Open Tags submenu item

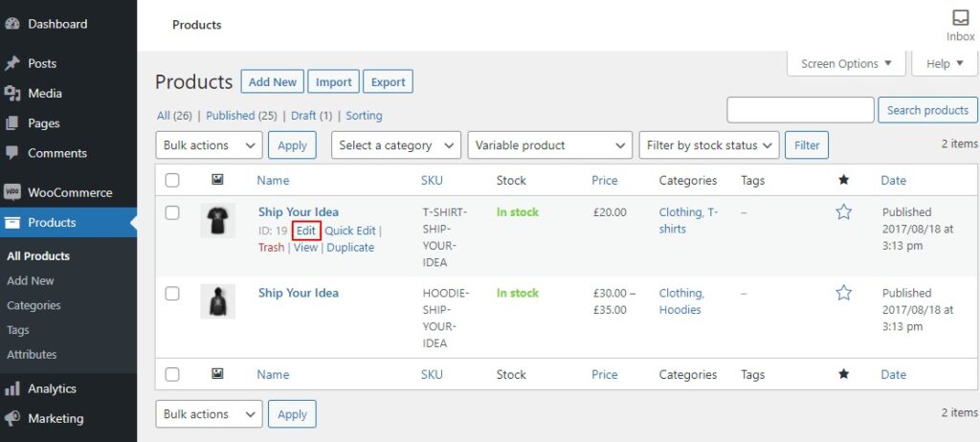pos(18,330)
